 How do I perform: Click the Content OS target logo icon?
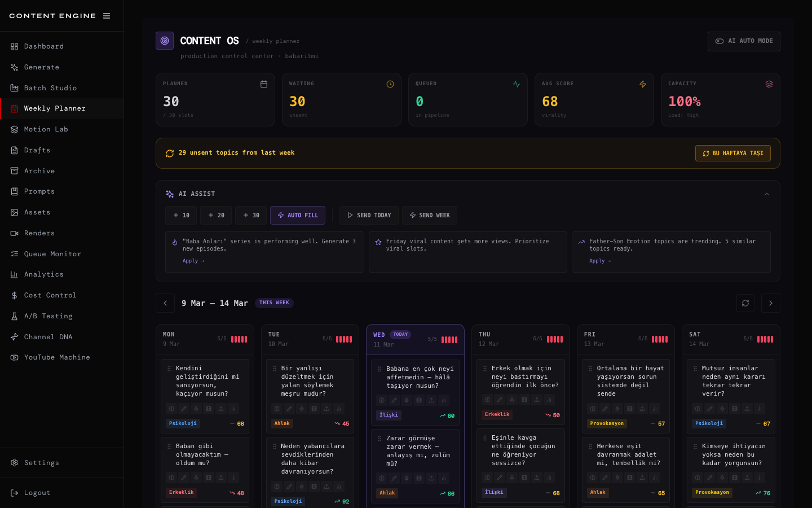click(165, 41)
